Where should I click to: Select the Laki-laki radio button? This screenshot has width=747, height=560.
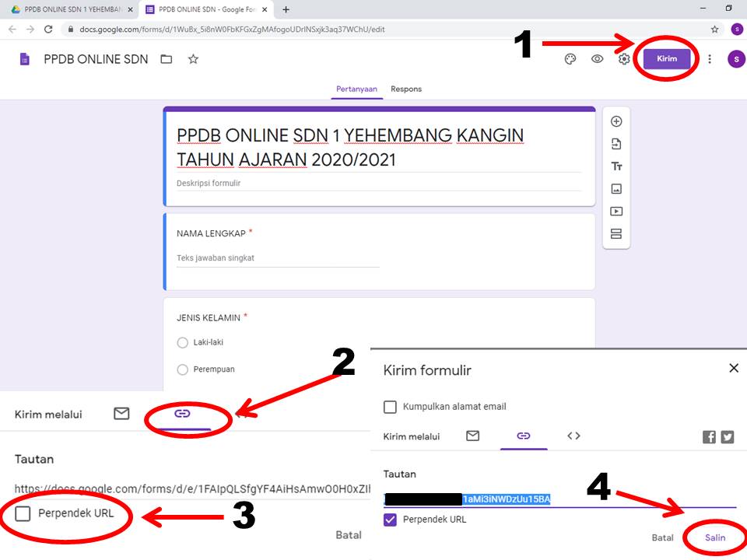click(x=182, y=342)
